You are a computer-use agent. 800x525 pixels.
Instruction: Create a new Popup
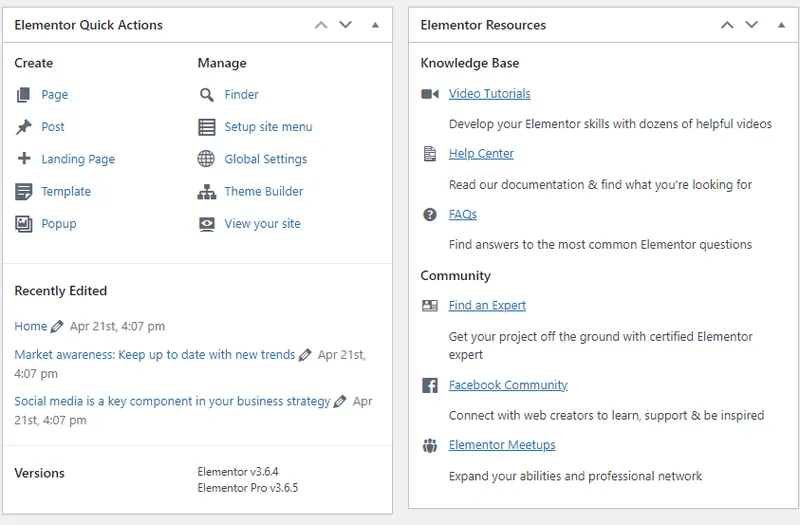click(x=59, y=224)
